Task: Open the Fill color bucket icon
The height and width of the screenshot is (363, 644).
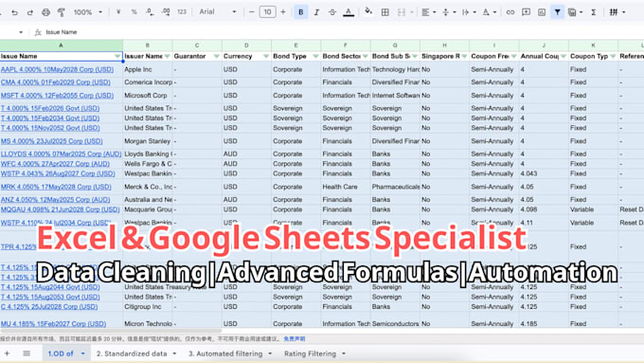Action: coord(368,12)
